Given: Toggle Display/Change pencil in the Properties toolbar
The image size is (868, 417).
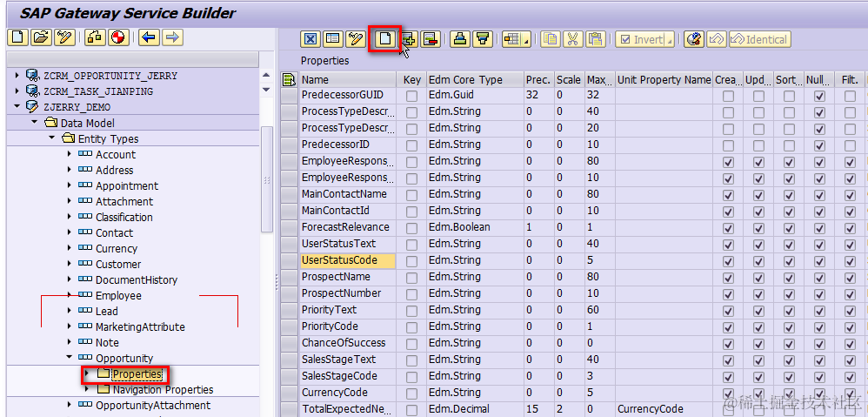Looking at the screenshot, I should [356, 39].
